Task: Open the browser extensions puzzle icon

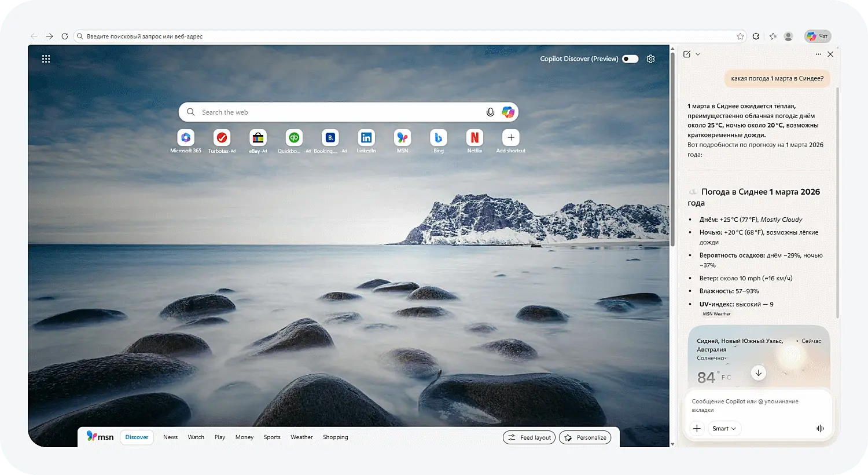Action: pos(756,36)
